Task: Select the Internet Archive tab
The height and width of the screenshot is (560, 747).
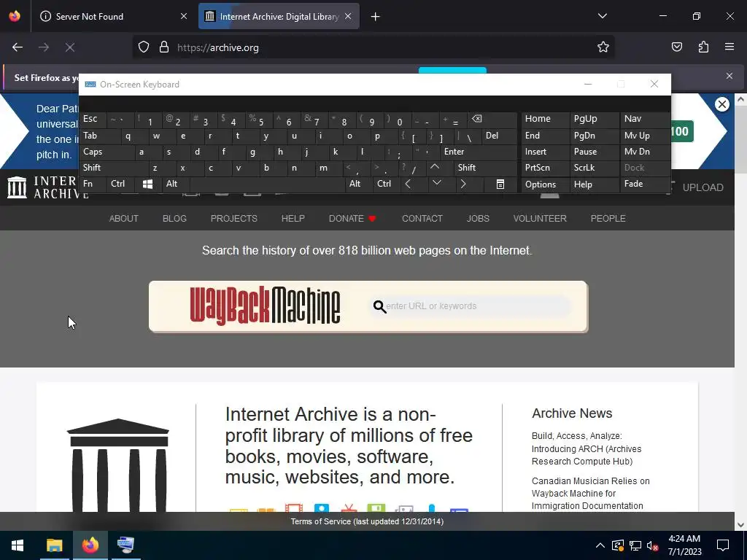Action: pyautogui.click(x=279, y=17)
